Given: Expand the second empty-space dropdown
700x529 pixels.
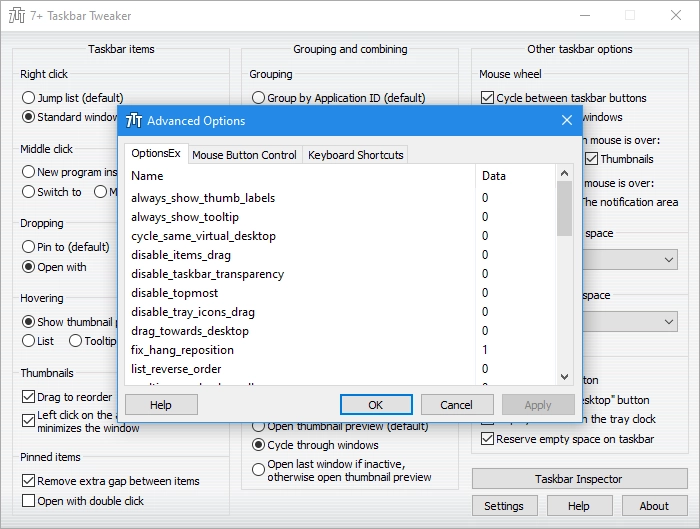Looking at the screenshot, I should click(x=668, y=321).
